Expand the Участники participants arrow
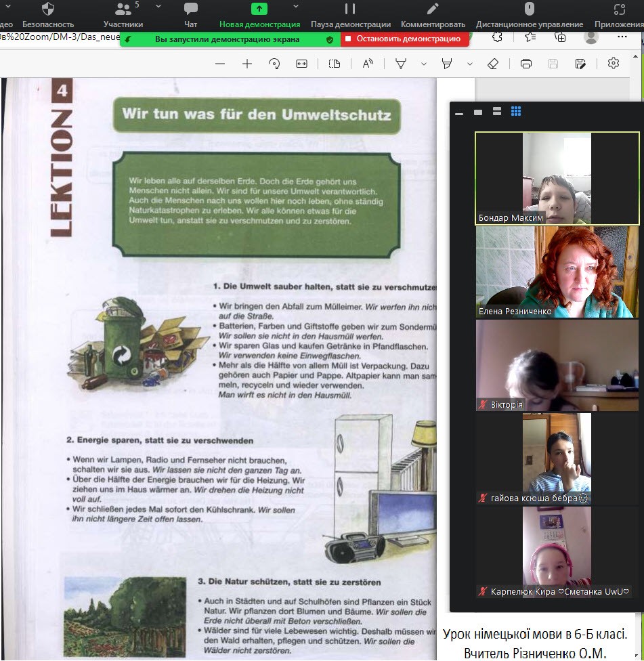The height and width of the screenshot is (661, 644). pyautogui.click(x=158, y=7)
